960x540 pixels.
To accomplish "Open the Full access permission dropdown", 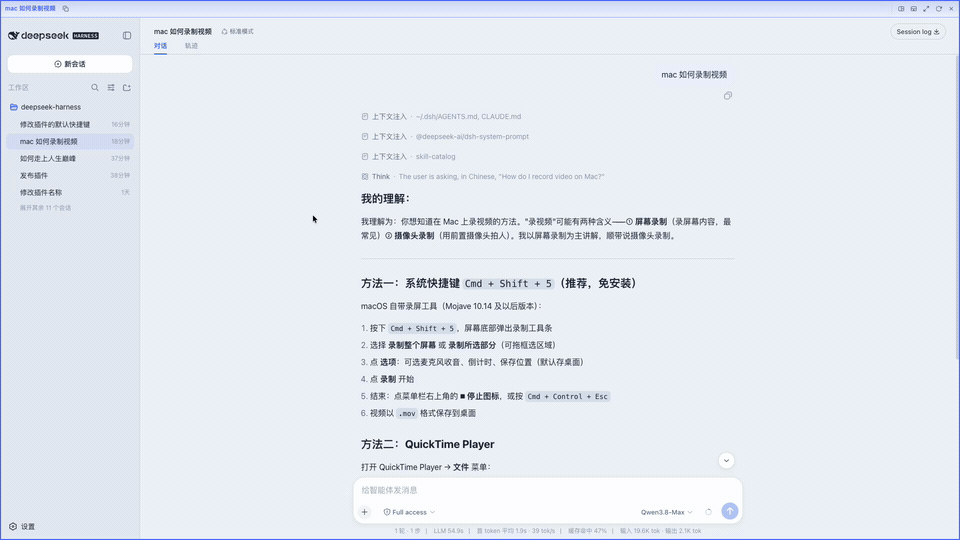I will 409,512.
